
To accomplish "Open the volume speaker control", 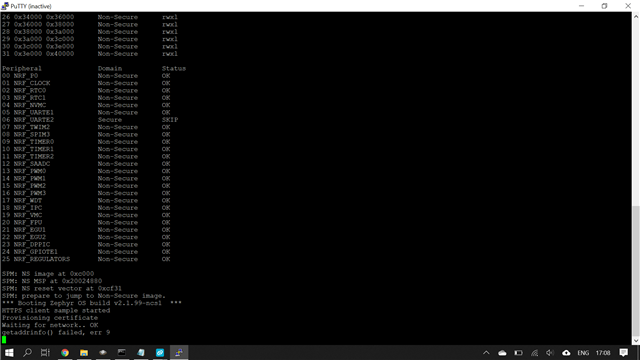I will (x=550, y=353).
